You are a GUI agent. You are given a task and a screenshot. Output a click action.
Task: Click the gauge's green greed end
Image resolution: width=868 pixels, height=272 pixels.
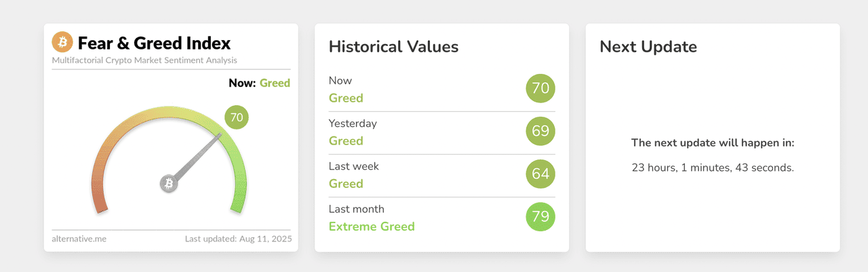tap(237, 202)
